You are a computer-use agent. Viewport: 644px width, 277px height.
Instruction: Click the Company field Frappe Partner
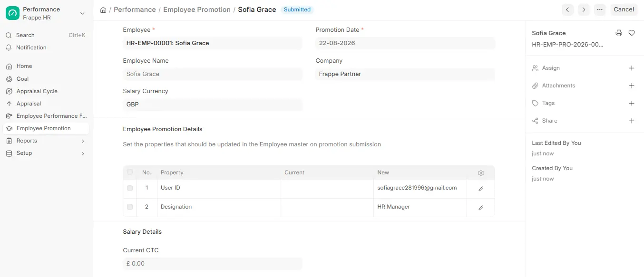tap(405, 74)
